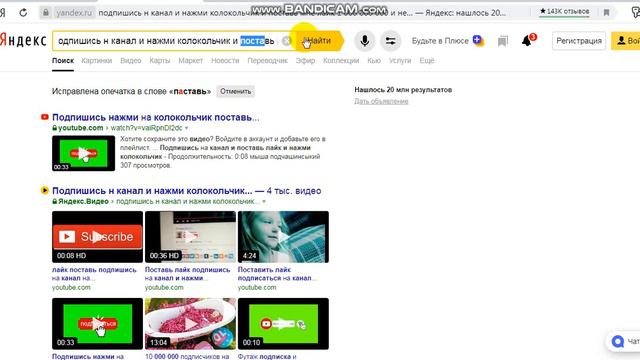The image size is (640, 360).
Task: Expand the dropdown arrow after youtube.com URL
Action: click(187, 128)
